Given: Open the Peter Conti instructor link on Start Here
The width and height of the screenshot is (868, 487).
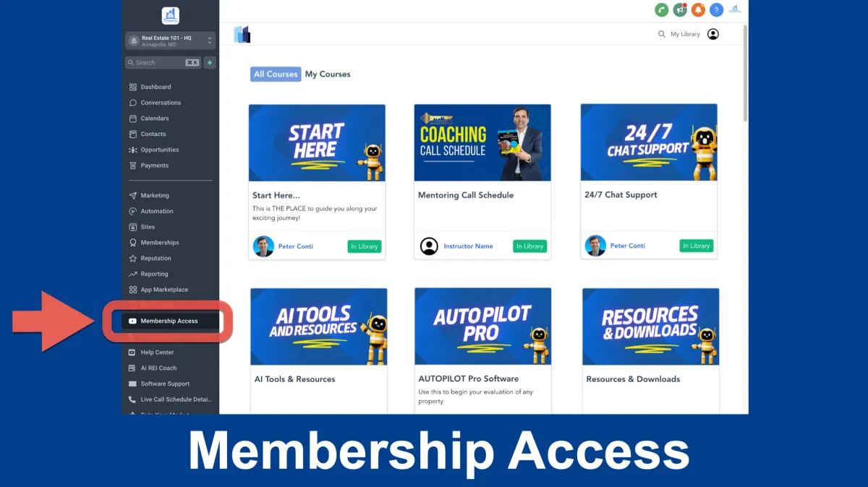Looking at the screenshot, I should tap(296, 247).
